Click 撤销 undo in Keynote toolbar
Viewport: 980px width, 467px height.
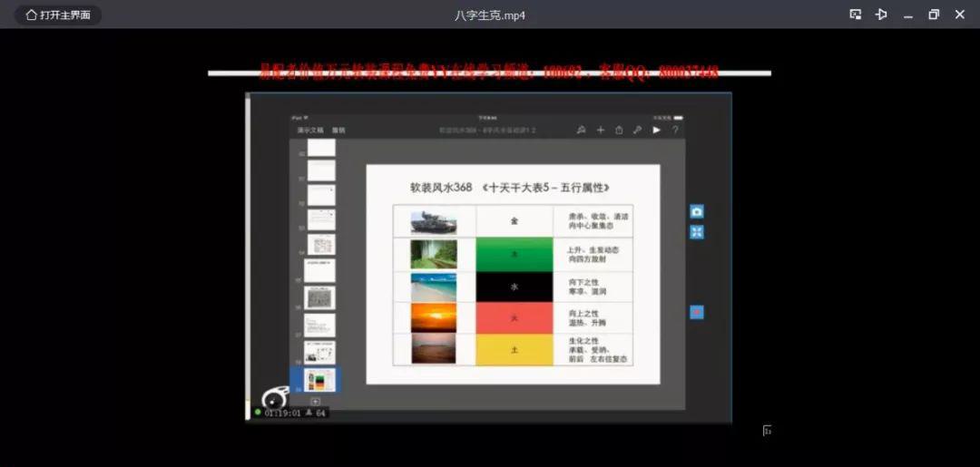pos(338,131)
